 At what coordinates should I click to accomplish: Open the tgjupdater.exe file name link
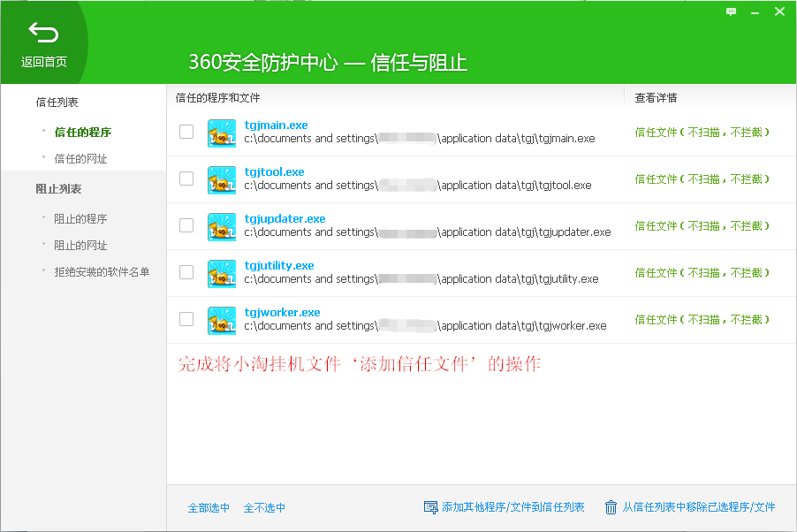285,218
